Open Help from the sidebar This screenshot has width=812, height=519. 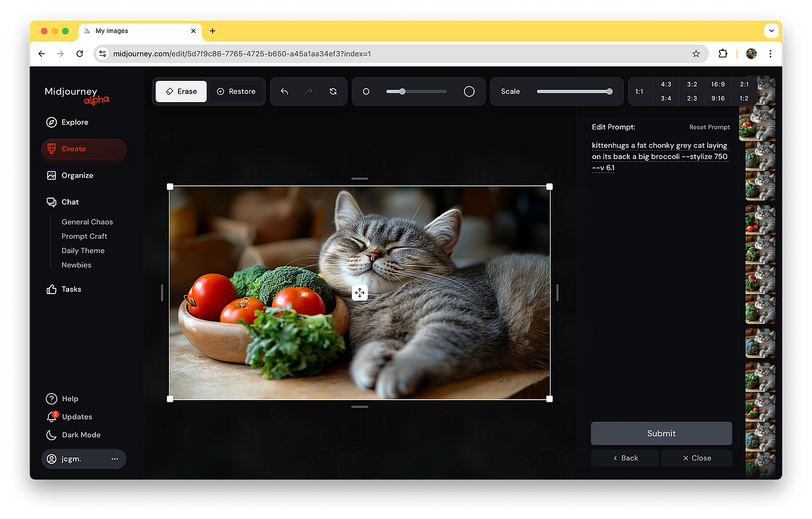(x=70, y=398)
